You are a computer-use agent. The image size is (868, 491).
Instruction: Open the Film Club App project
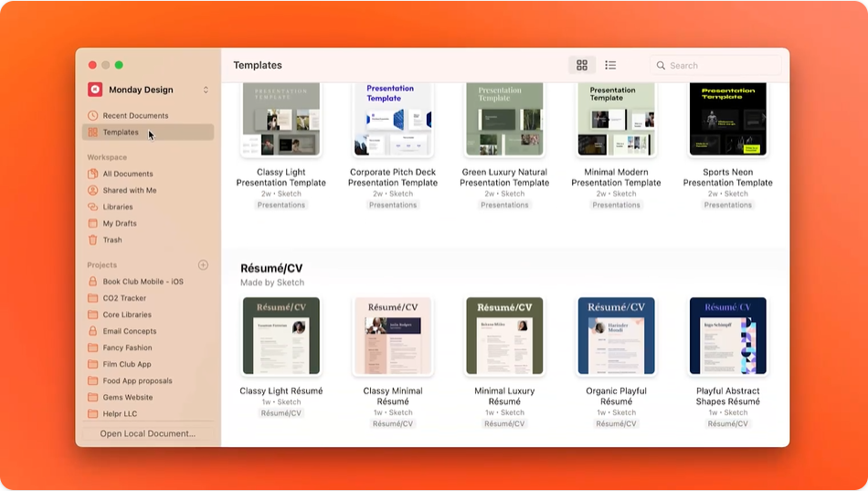tap(148, 365)
